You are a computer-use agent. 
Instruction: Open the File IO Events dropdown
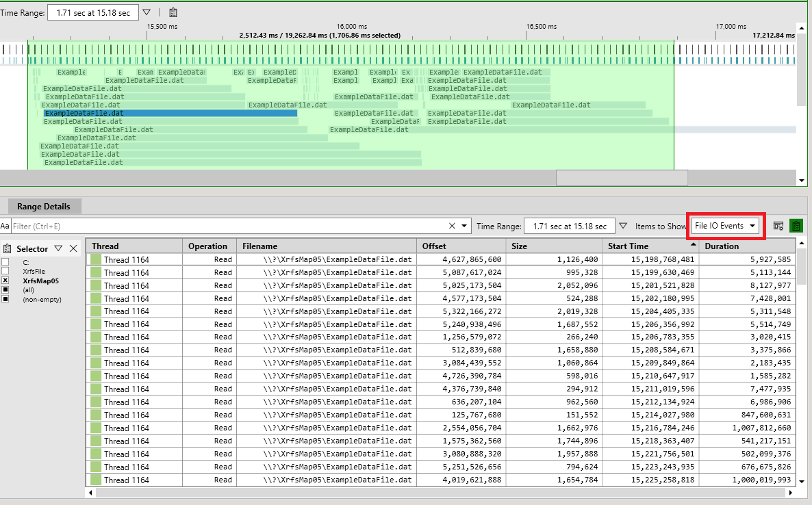coord(725,226)
